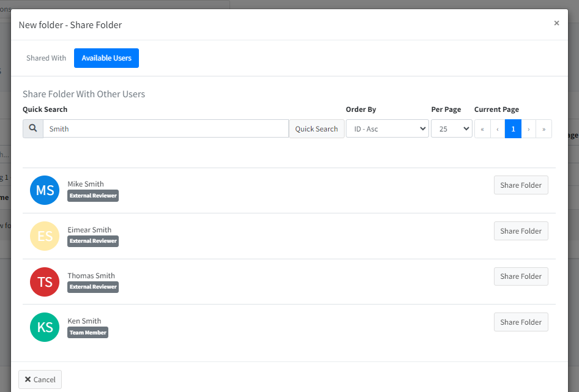Click Ken Smith's KS avatar
The width and height of the screenshot is (579, 392).
coord(45,327)
